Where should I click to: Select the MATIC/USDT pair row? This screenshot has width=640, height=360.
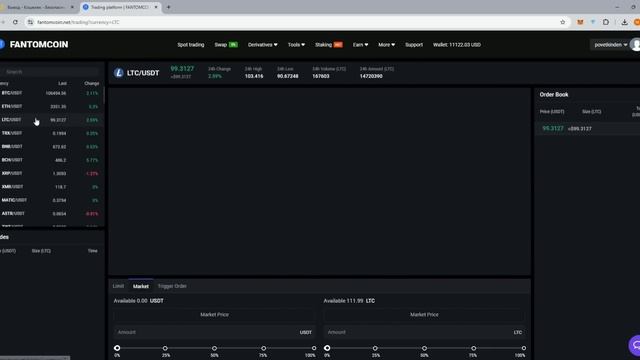coord(51,200)
